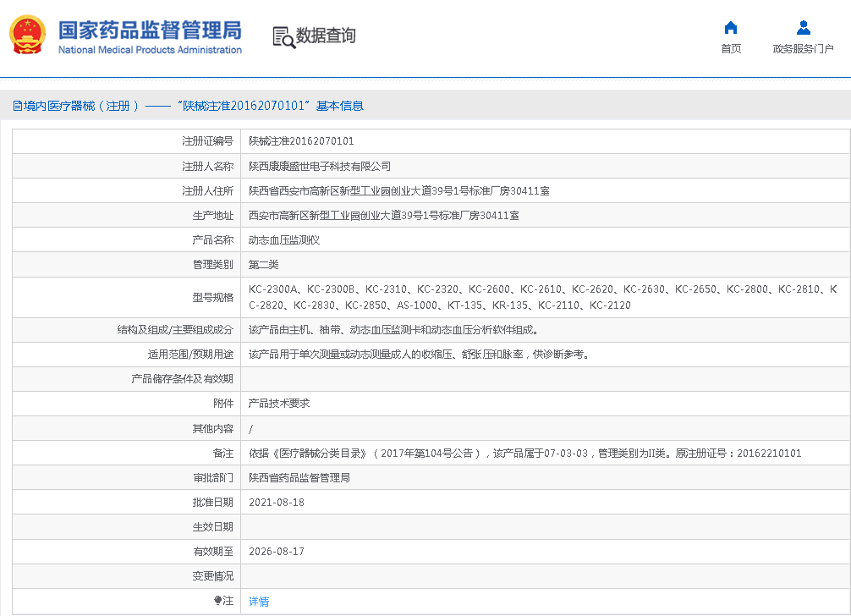Screen dimensions: 851x616
Task: Click the approving department 陕西省药品监督管理局 cell
Action: pyautogui.click(x=299, y=478)
